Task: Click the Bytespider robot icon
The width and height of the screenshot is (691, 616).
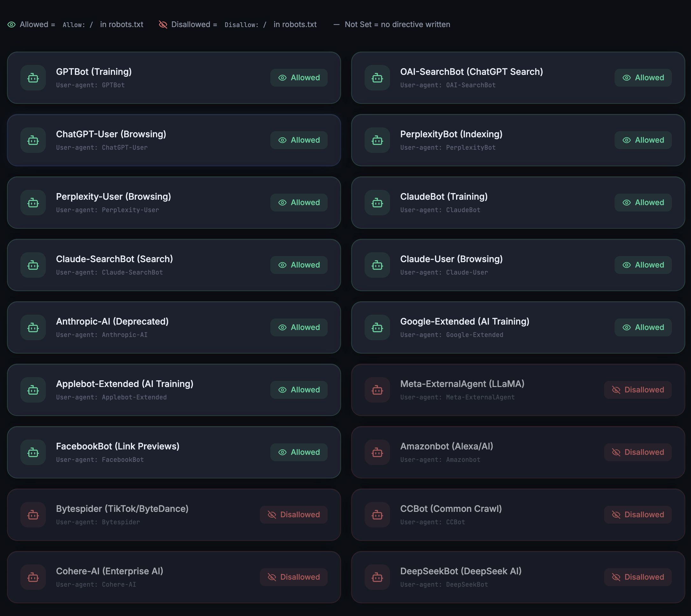Action: pos(33,514)
